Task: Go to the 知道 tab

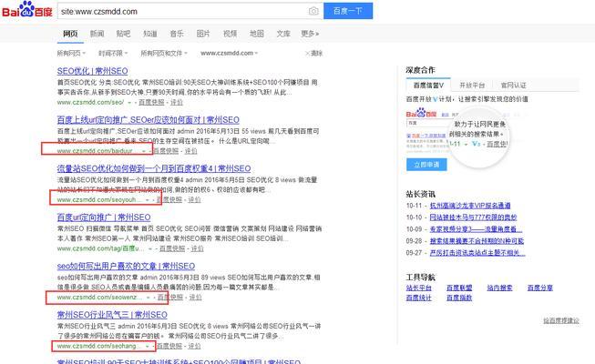Action: point(149,34)
